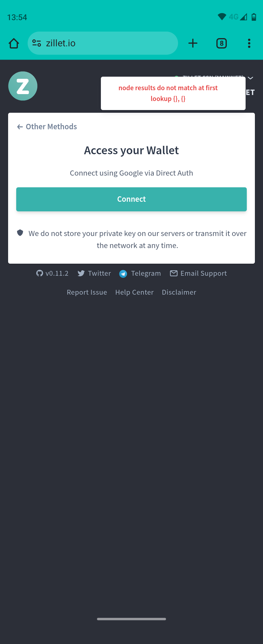This screenshot has height=644, width=263.
Task: Open GitHub version v0.11.2 link
Action: tap(52, 273)
